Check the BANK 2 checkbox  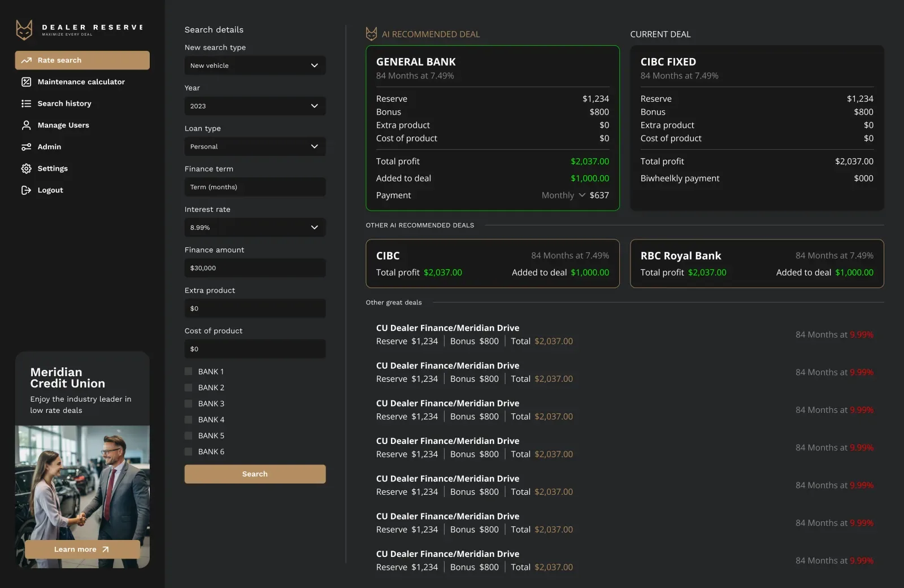[x=188, y=387]
